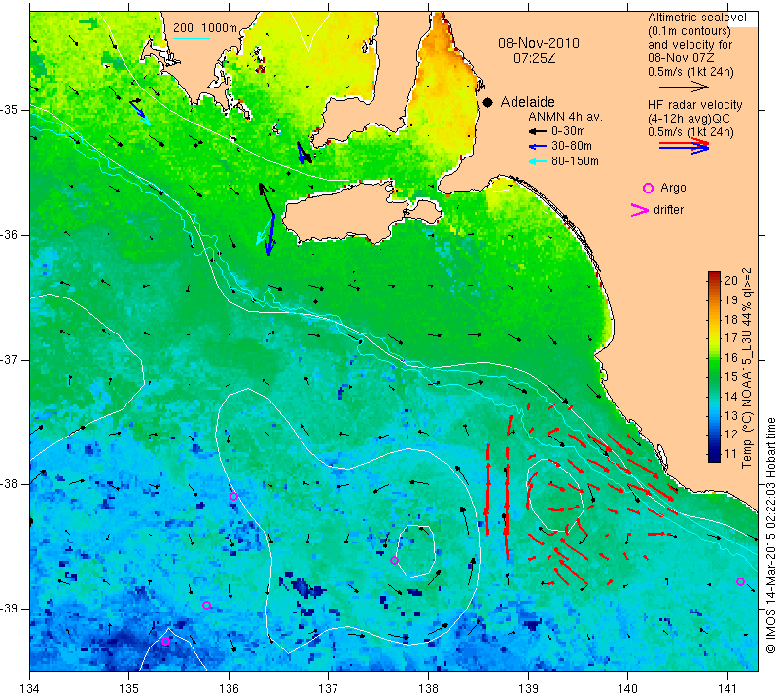Click the 'Altimetric sealevel' legend title

tap(696, 17)
